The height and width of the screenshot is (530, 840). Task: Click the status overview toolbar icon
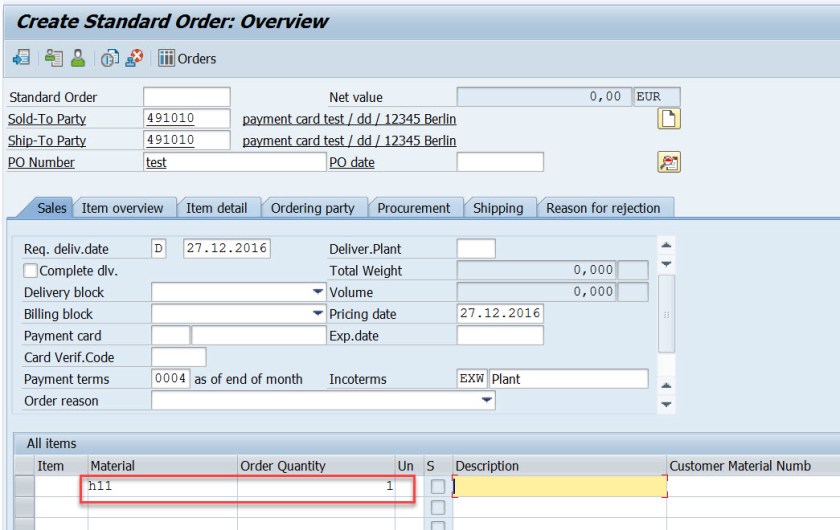(x=54, y=58)
